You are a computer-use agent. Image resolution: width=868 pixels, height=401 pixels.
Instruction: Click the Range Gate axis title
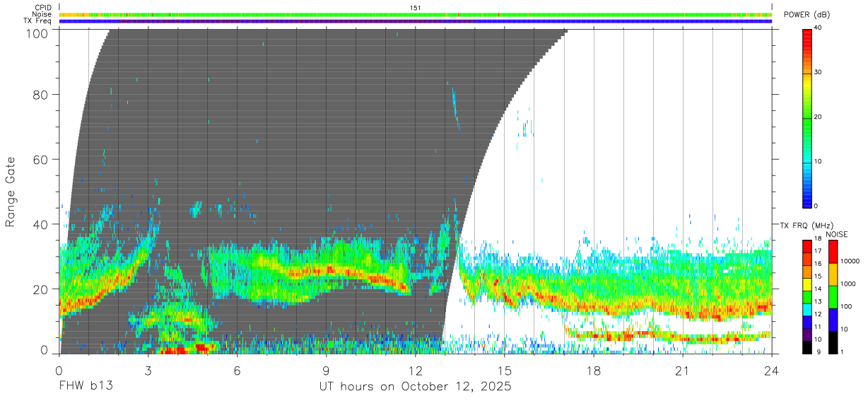pos(11,192)
